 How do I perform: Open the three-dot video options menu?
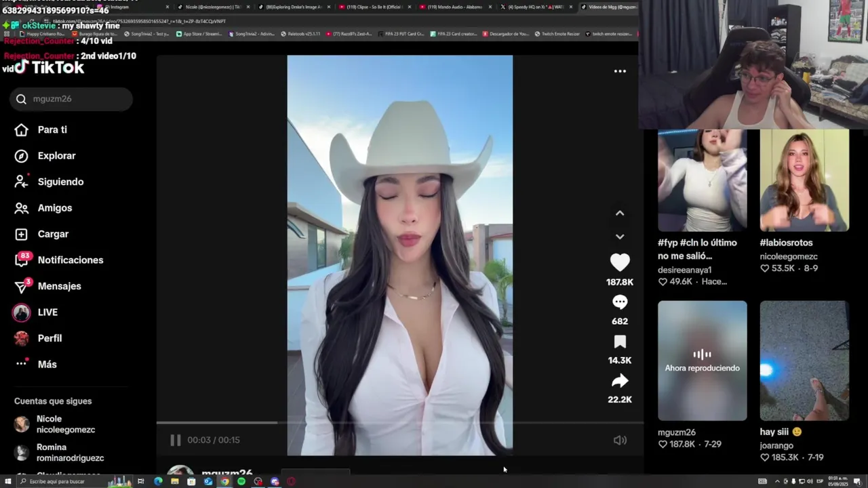click(x=620, y=71)
